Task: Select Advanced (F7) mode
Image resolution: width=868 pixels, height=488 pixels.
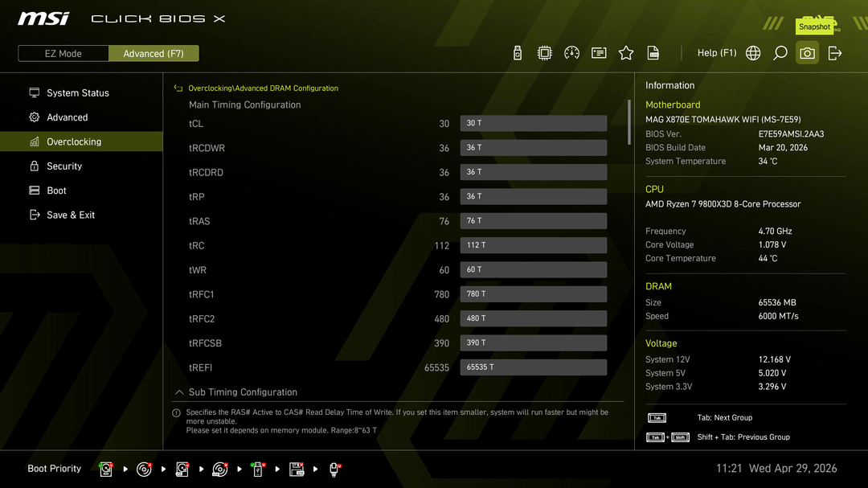Action: pyautogui.click(x=154, y=54)
